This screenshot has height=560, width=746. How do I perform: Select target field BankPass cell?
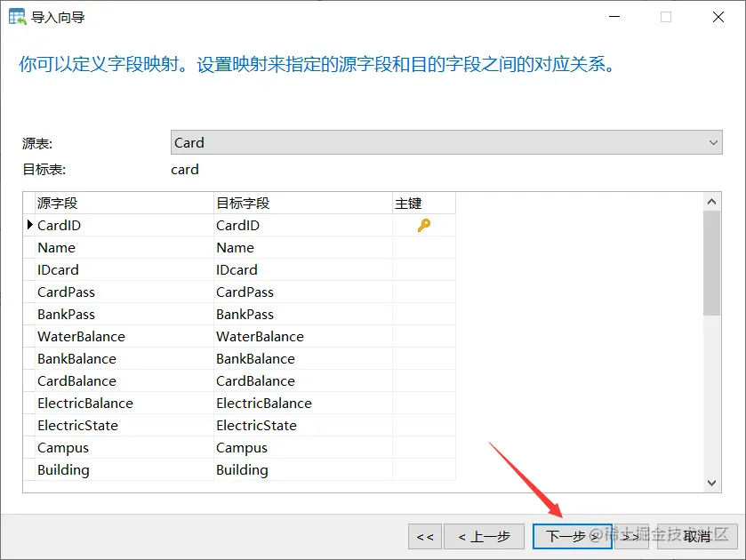pyautogui.click(x=303, y=314)
